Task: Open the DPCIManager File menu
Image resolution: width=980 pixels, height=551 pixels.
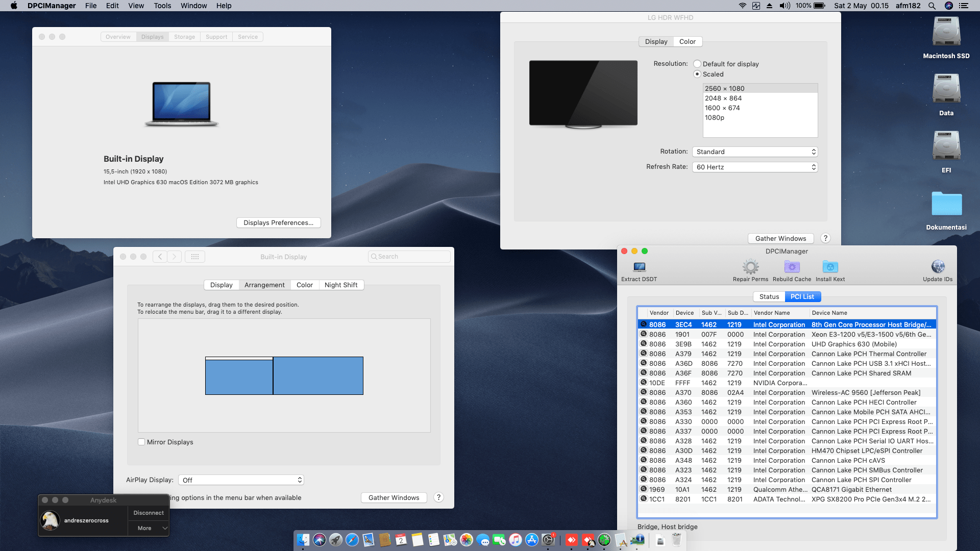Action: coord(91,6)
